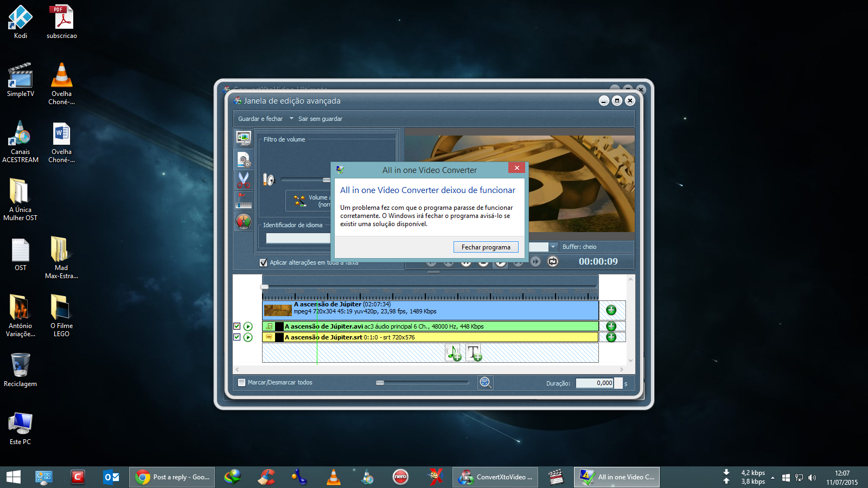Toggle the loop playback button
Screen dimensions: 868x488
click(x=553, y=261)
